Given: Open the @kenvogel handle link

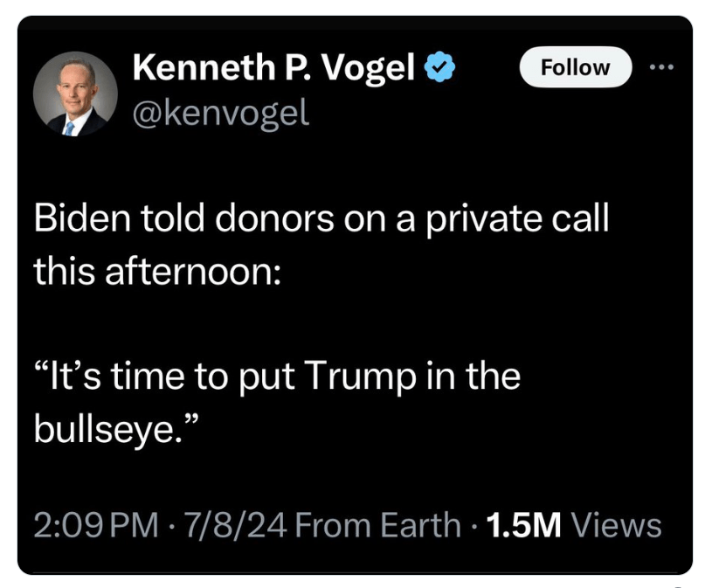Looking at the screenshot, I should [x=220, y=113].
